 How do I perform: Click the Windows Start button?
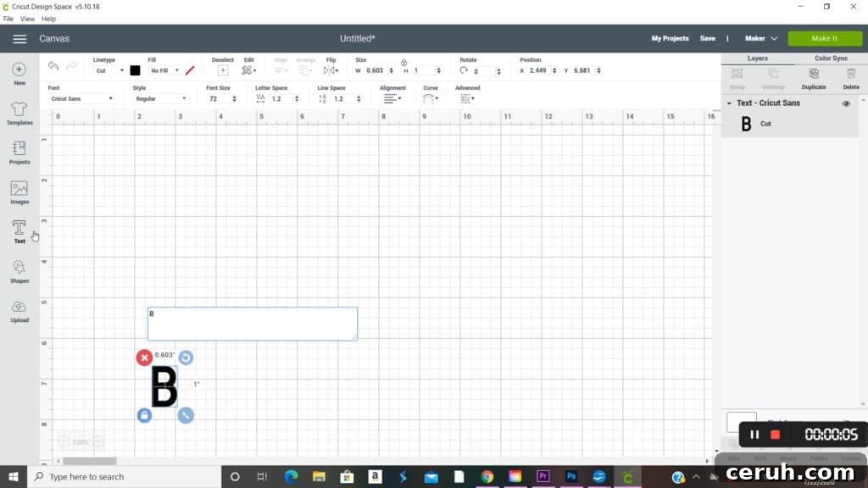[x=14, y=476]
